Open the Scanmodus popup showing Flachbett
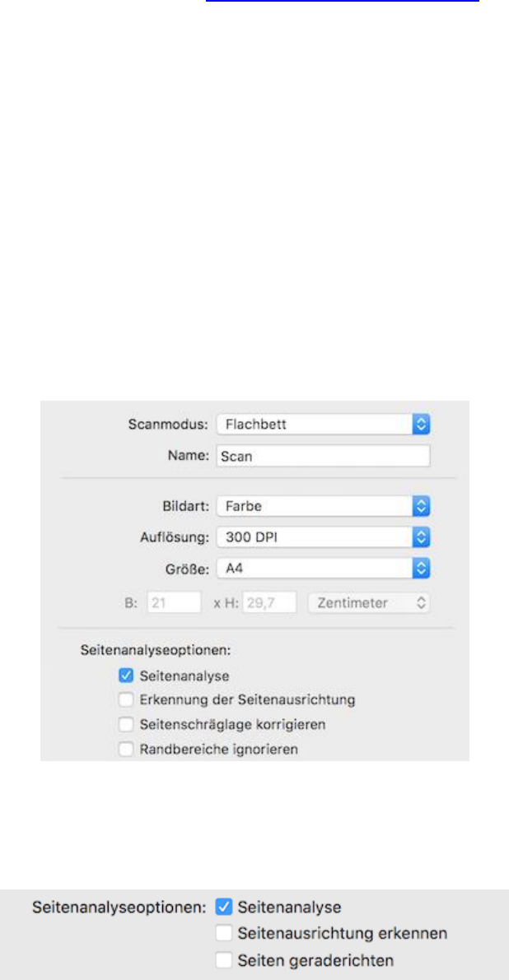Image resolution: width=509 pixels, height=980 pixels. (324, 425)
